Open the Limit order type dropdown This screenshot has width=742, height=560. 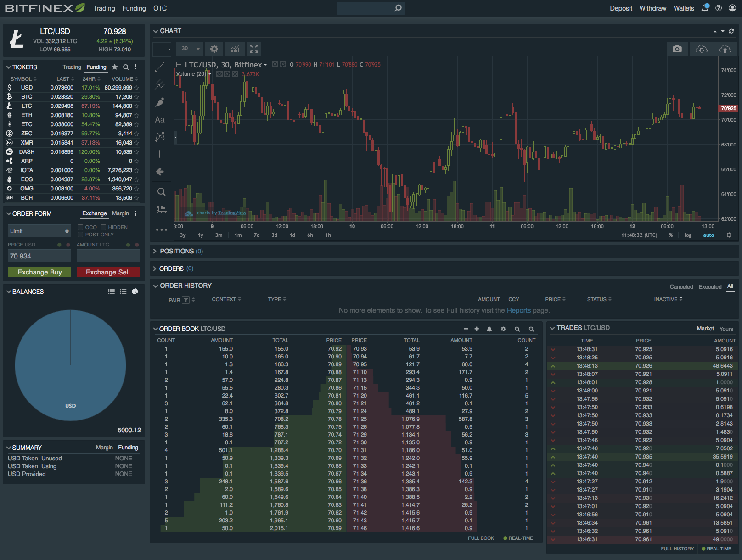coord(39,231)
